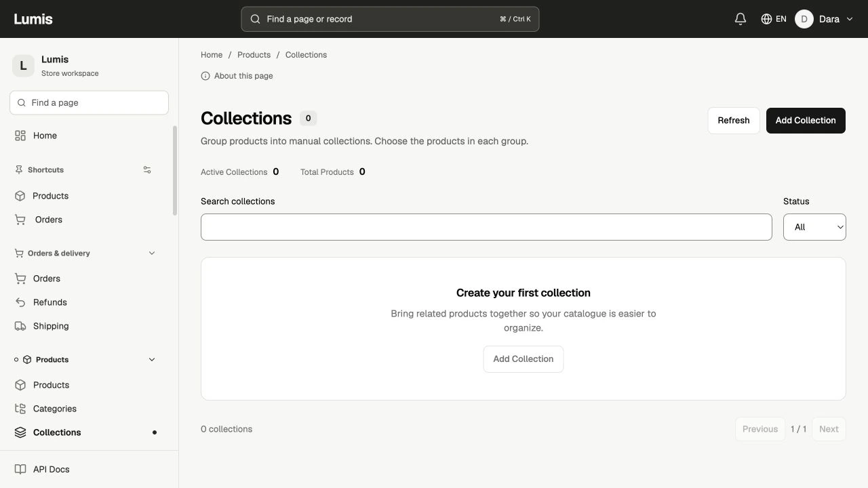Viewport: 868px width, 488px height.
Task: Open Home from the sidebar
Action: (89, 136)
